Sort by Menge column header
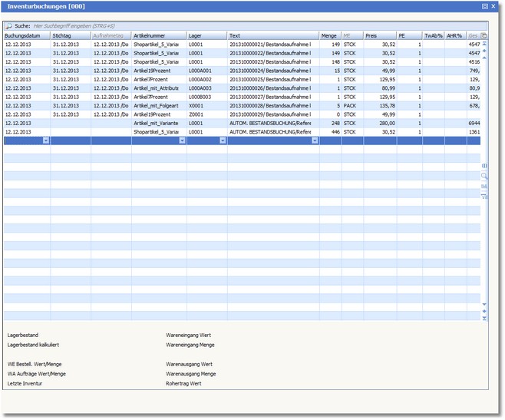The image size is (505, 420). [x=329, y=35]
